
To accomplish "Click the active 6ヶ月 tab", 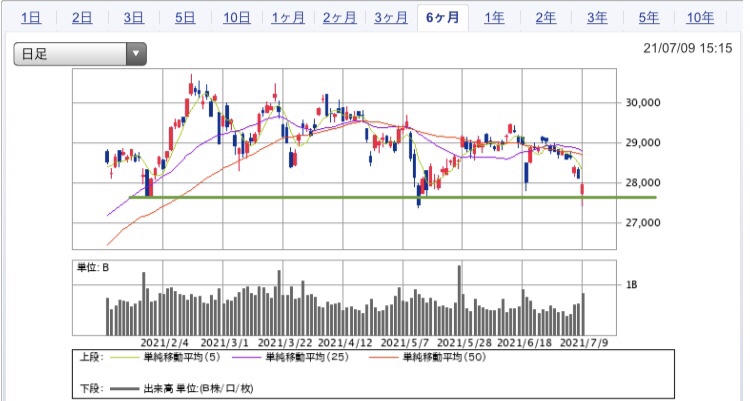I will [x=442, y=18].
